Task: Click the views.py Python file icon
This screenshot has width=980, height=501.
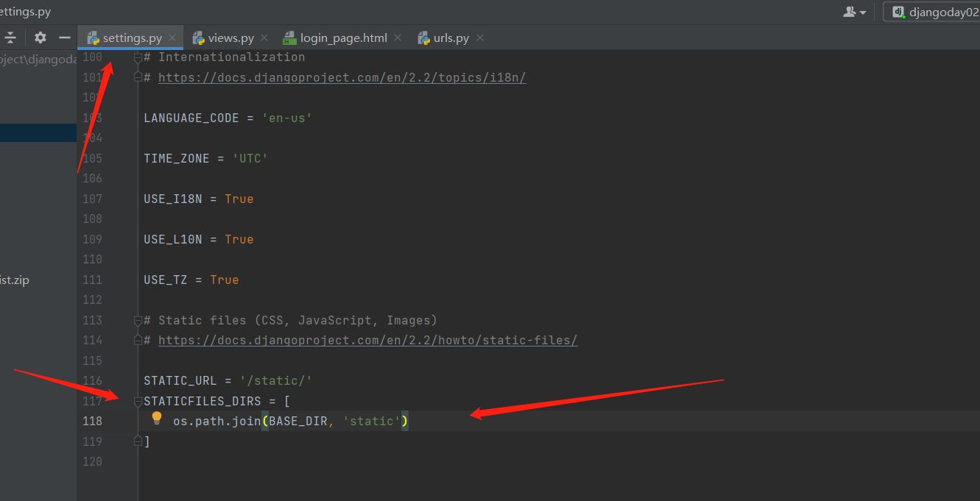Action: (198, 38)
